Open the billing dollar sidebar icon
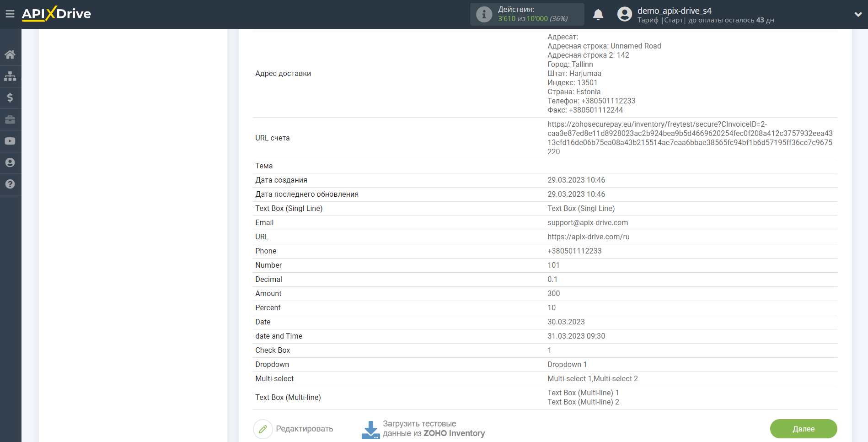The image size is (868, 442). click(10, 97)
